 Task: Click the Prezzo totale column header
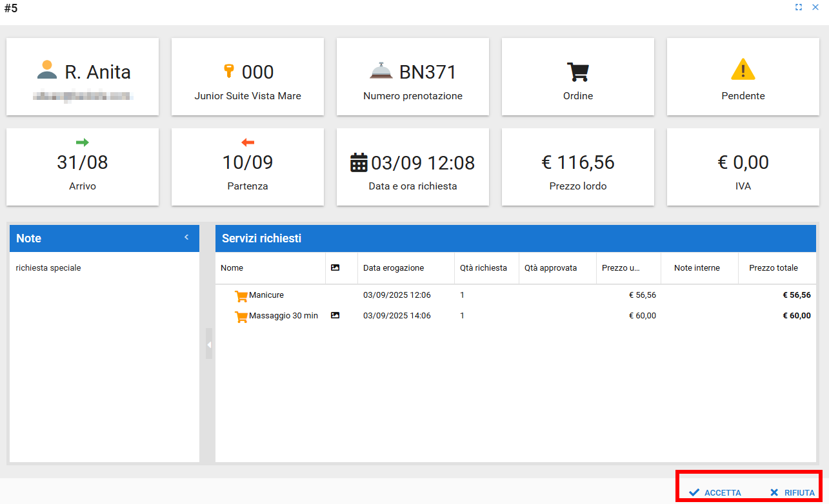(x=773, y=267)
